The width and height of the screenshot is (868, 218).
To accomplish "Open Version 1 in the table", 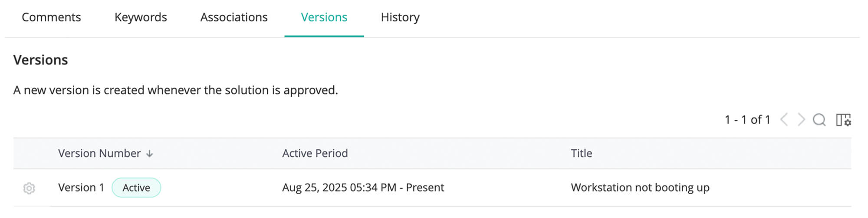I will (81, 188).
